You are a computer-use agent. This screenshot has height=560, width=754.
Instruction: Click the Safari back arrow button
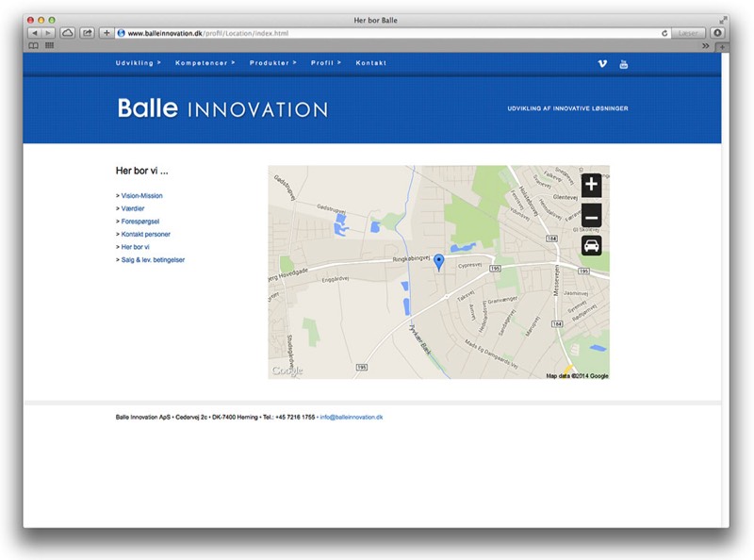click(35, 33)
